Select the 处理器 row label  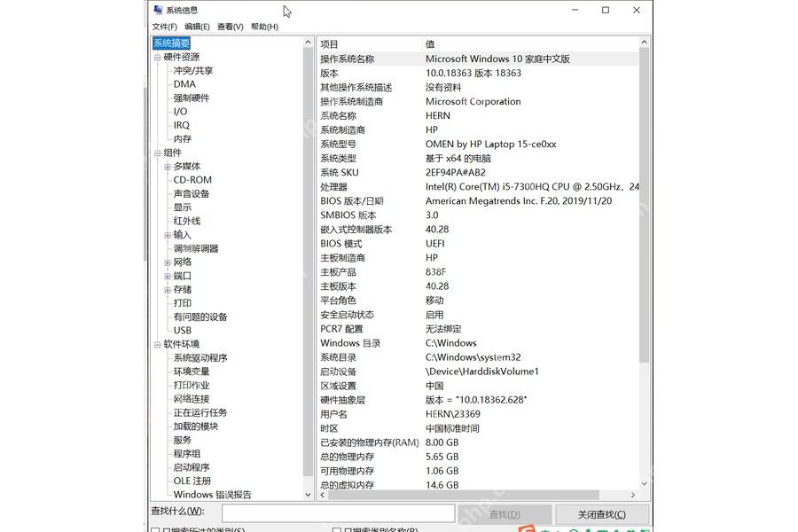coord(333,187)
